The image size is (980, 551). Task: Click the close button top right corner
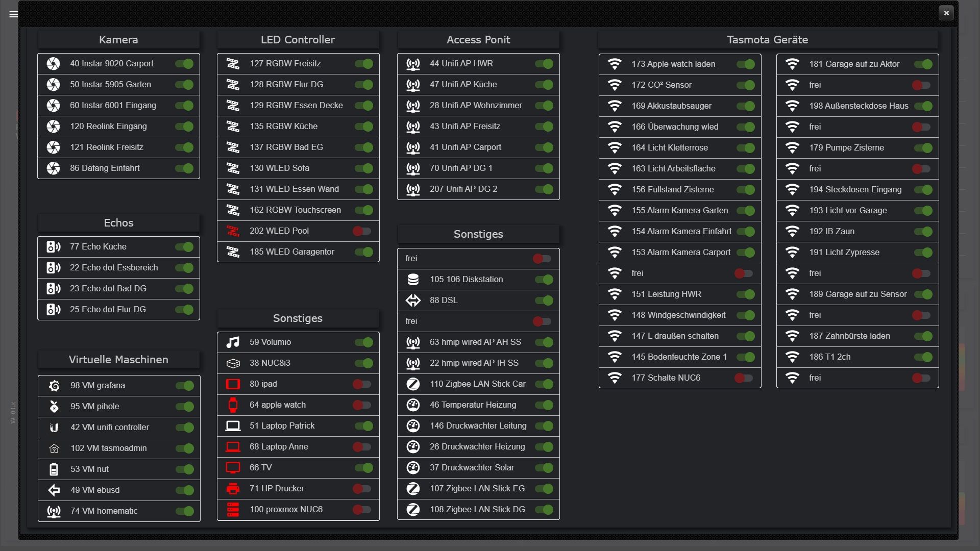coord(946,13)
